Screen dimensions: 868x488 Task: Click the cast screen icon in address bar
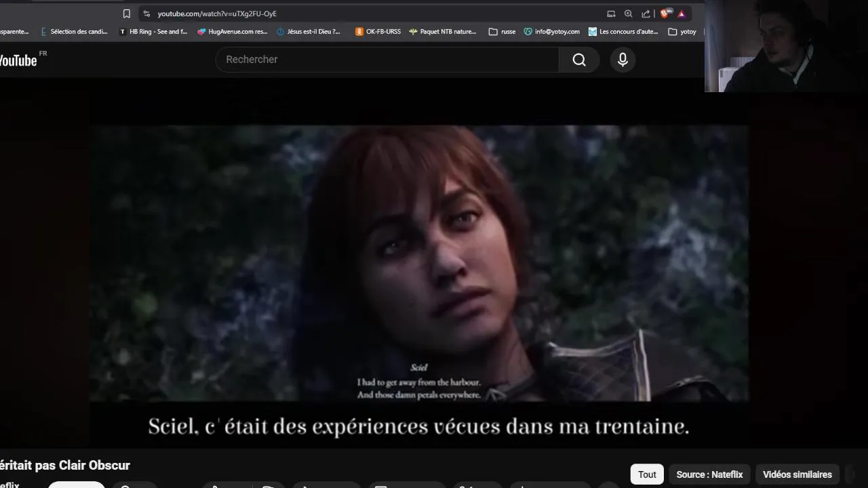(611, 14)
